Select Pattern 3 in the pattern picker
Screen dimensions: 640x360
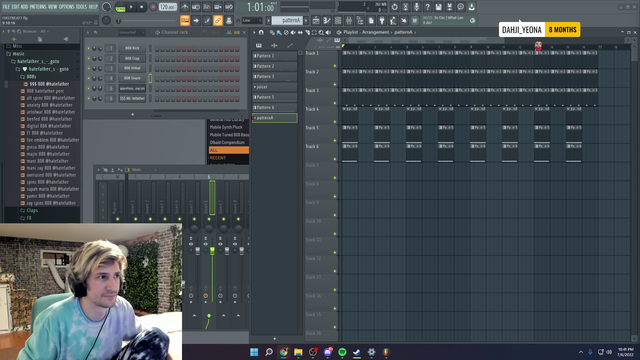(275, 77)
